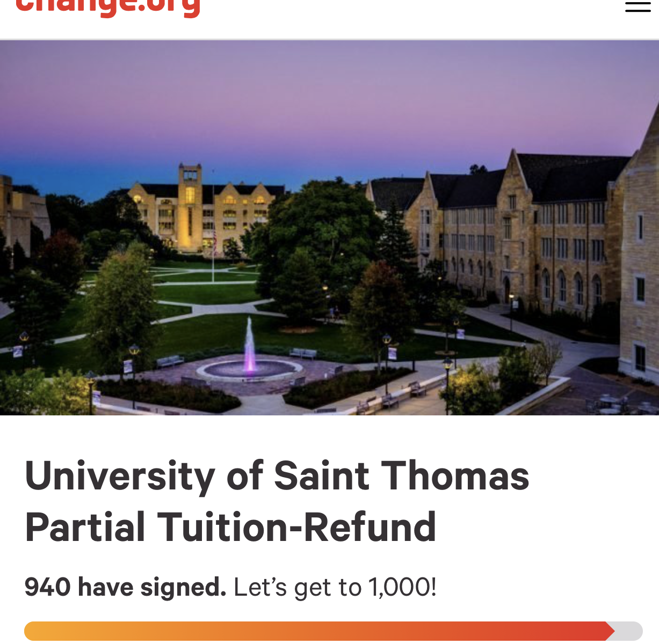Click the grey unfilled end of the progress bar
659x644 pixels.
[x=628, y=631]
